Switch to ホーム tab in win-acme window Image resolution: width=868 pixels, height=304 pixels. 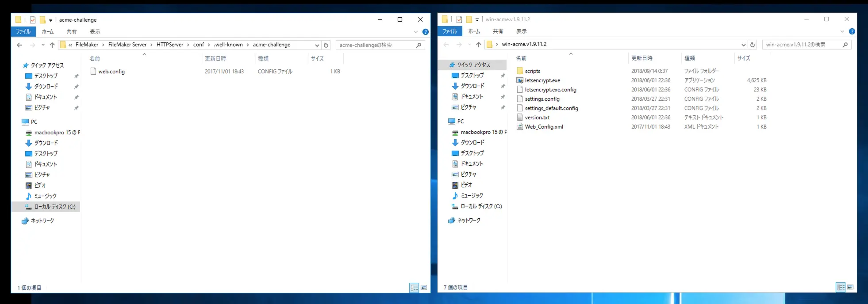[474, 31]
